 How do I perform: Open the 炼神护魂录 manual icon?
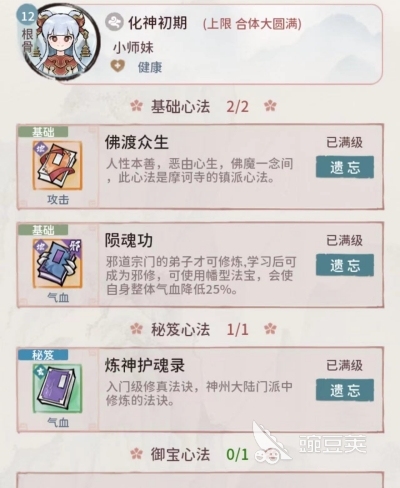pyautogui.click(x=57, y=388)
